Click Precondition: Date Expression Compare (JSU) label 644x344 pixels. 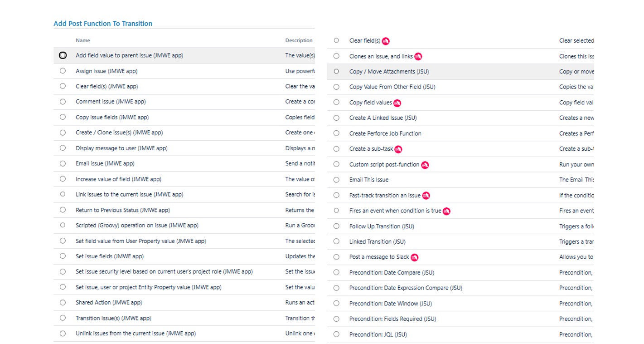click(x=406, y=288)
